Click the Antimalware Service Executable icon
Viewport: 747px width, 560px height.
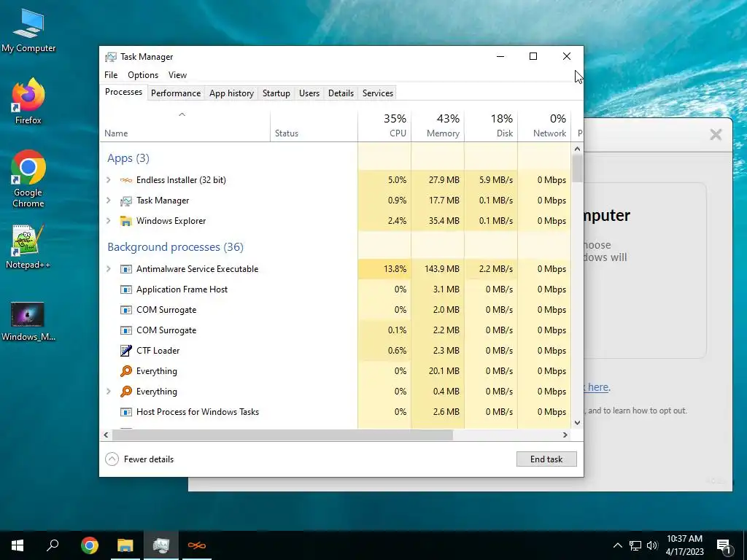125,269
